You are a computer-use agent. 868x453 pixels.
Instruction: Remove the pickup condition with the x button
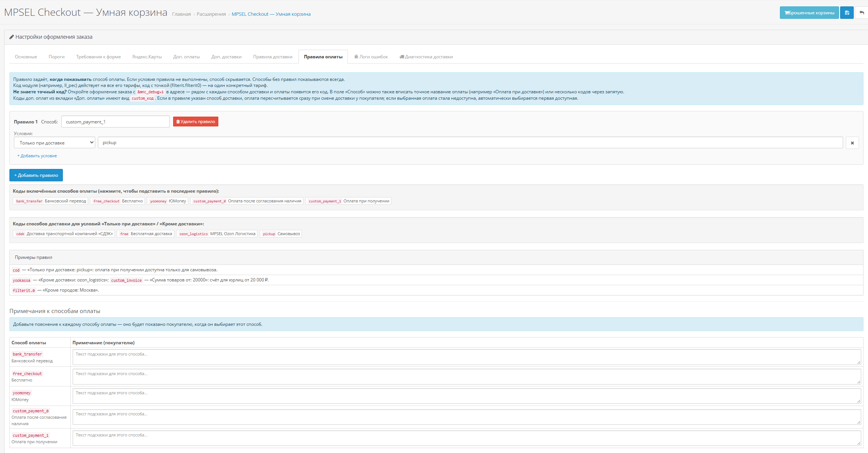pyautogui.click(x=852, y=143)
